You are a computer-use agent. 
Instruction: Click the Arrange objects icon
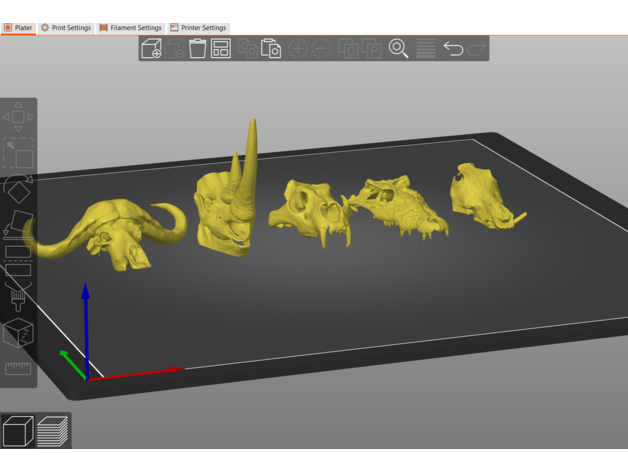[x=221, y=49]
